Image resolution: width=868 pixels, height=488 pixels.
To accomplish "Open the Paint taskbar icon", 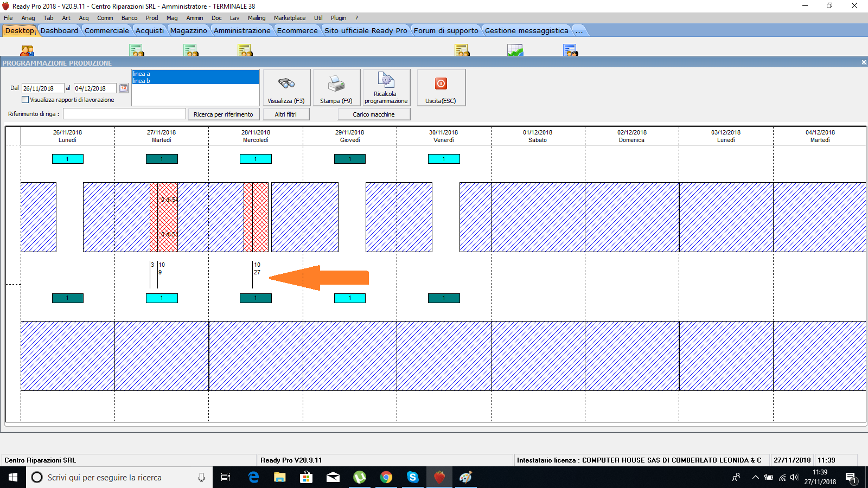I will 465,477.
